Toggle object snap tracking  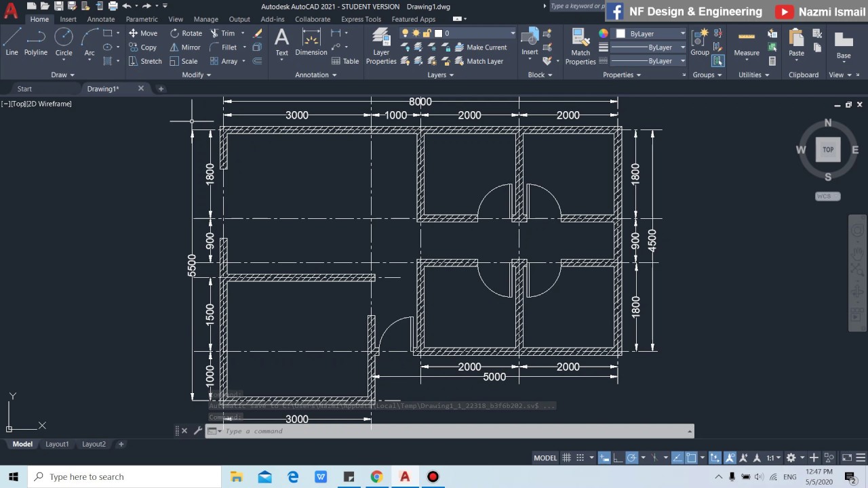tap(677, 457)
